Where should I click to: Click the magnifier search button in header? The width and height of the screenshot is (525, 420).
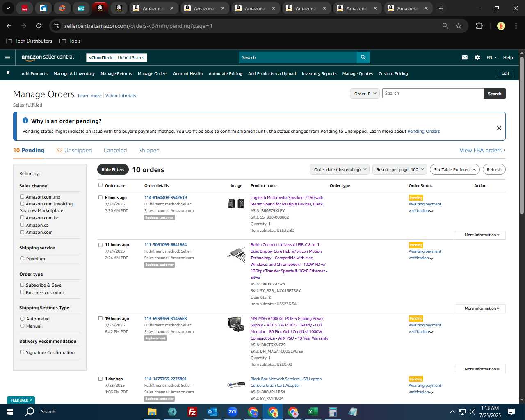pos(363,57)
